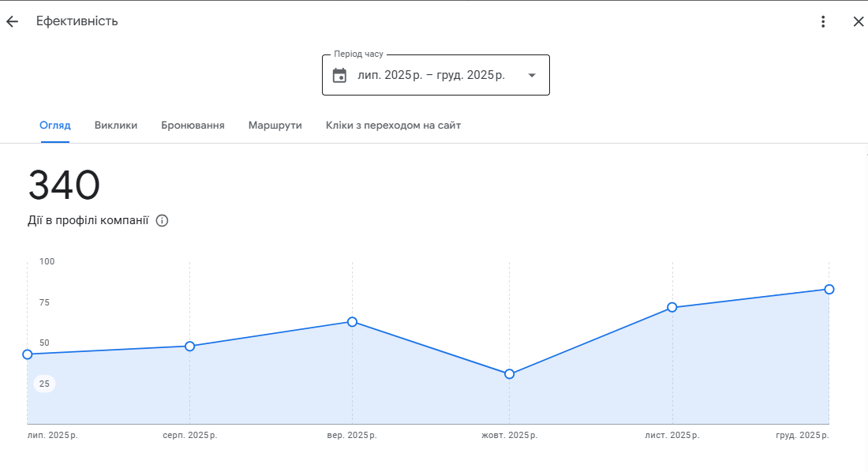Select the жовт. 2025 lowest data point
The height and width of the screenshot is (472, 868).
tap(510, 374)
